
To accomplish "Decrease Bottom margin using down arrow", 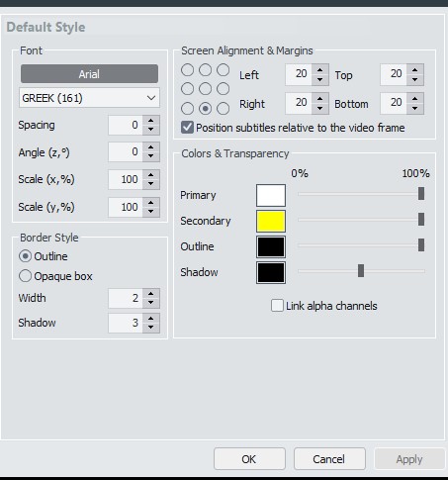I will [x=414, y=109].
